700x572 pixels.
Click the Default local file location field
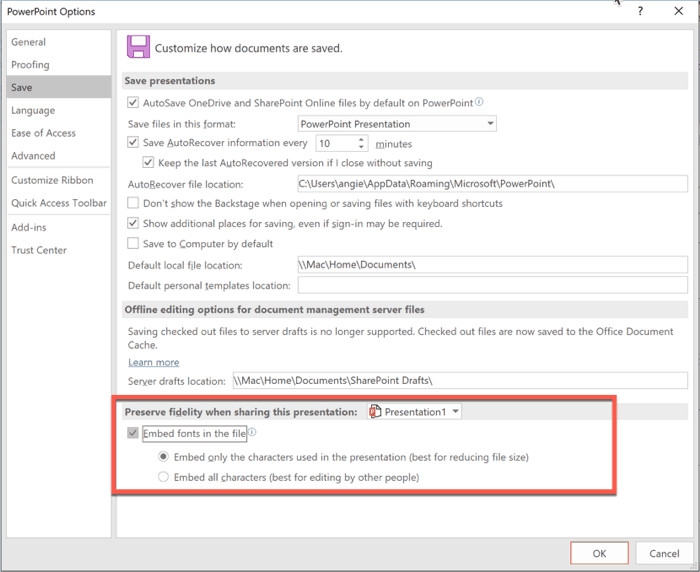coord(492,264)
